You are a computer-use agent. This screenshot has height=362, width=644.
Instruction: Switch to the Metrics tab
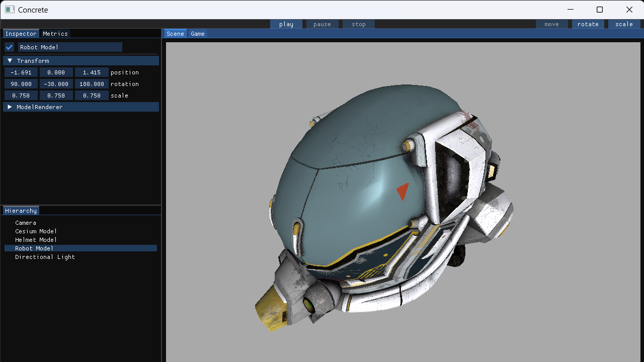55,34
